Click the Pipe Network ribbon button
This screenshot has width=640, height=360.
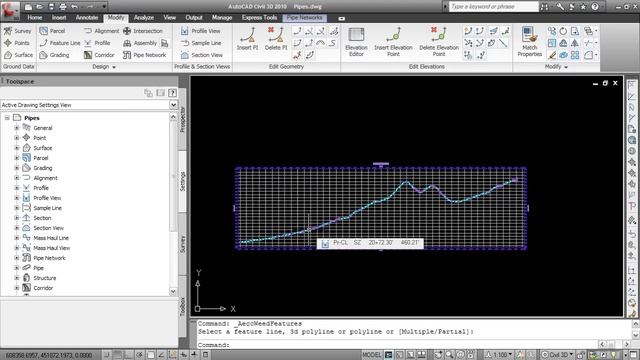tap(144, 55)
